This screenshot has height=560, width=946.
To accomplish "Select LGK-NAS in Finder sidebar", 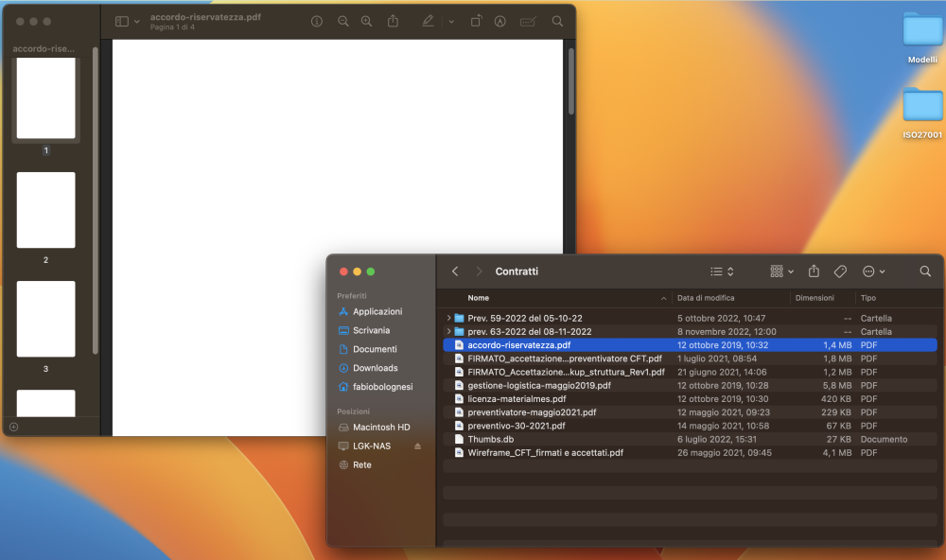I will (x=372, y=446).
